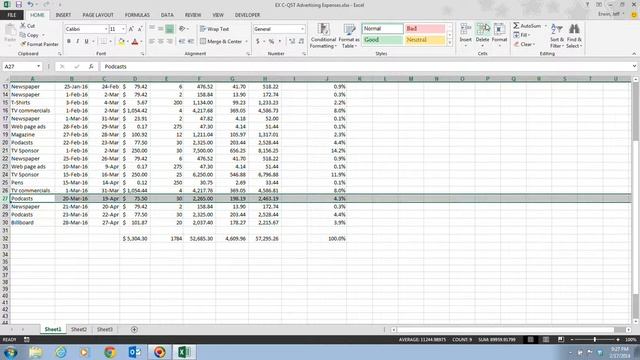Click the Insert cells icon
Image resolution: width=640 pixels, height=360 pixels.
point(465,29)
